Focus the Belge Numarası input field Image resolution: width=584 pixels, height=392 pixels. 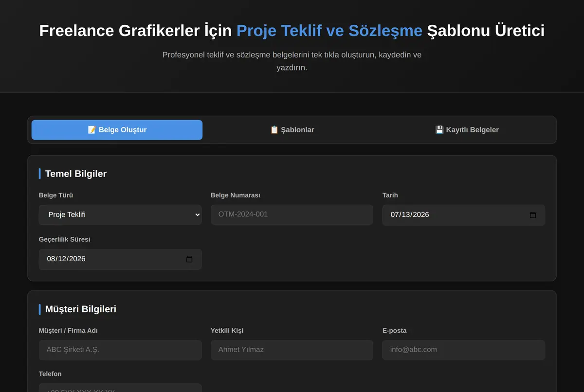292,214
